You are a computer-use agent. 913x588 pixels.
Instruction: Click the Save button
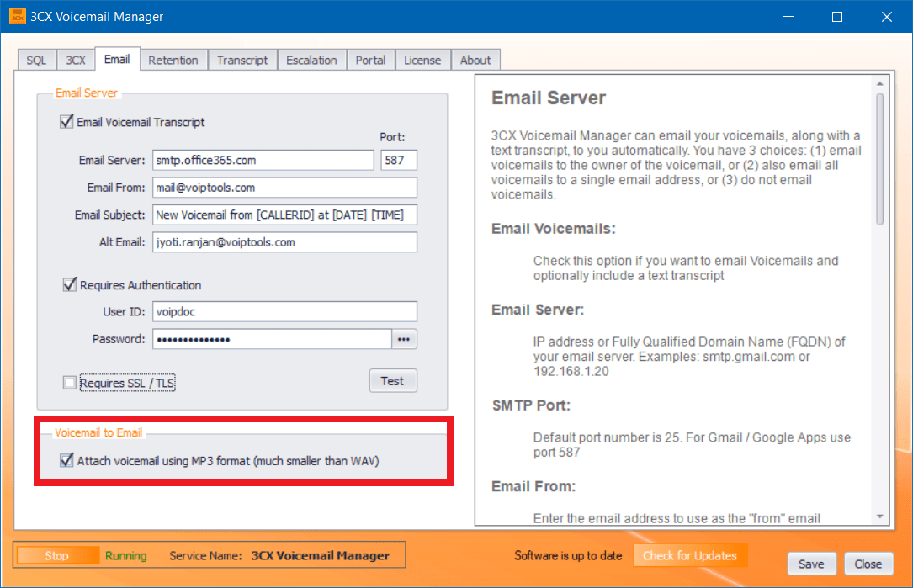[811, 564]
